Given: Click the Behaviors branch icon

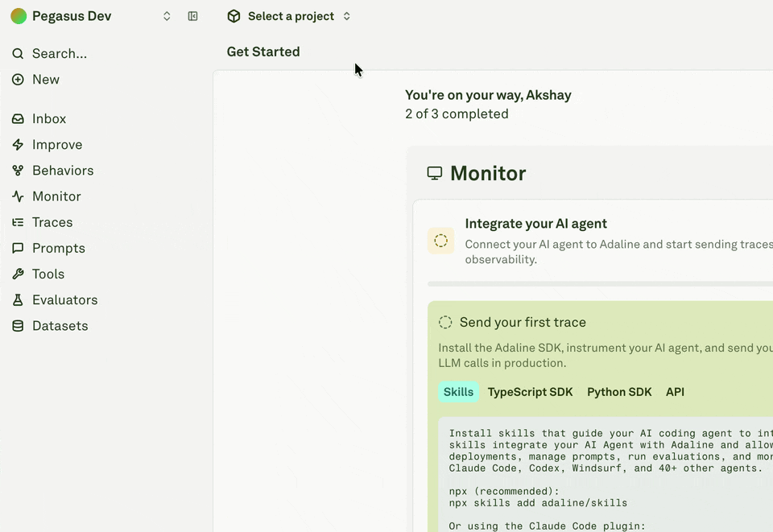Looking at the screenshot, I should click(x=18, y=171).
